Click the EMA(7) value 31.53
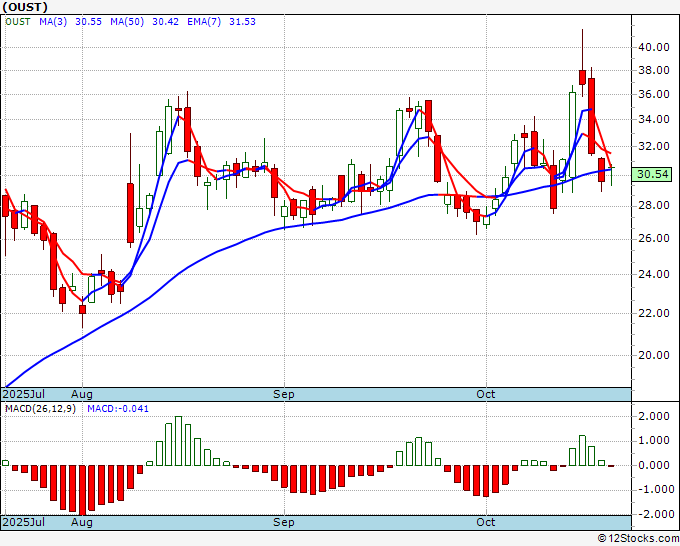 242,22
